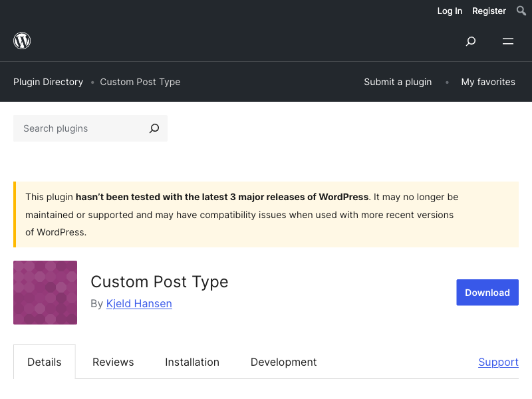Viewport: 532px width, 399px height.
Task: Open the hamburger navigation menu
Action: click(508, 41)
